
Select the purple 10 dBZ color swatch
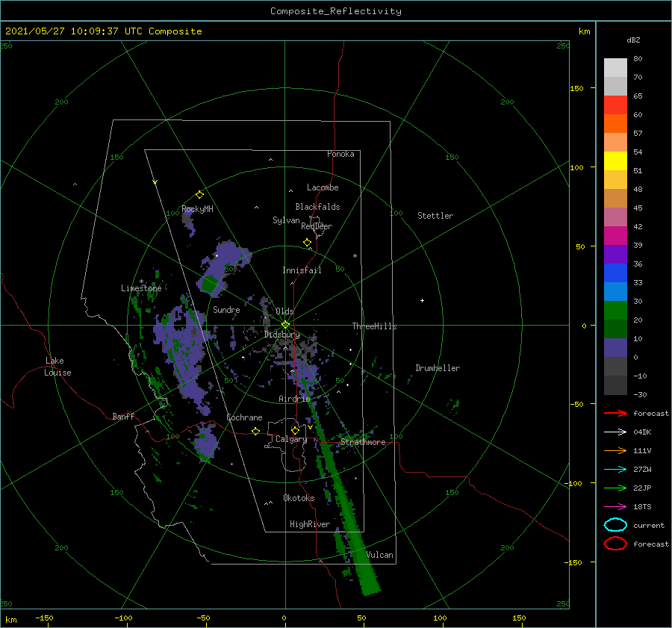(x=615, y=347)
